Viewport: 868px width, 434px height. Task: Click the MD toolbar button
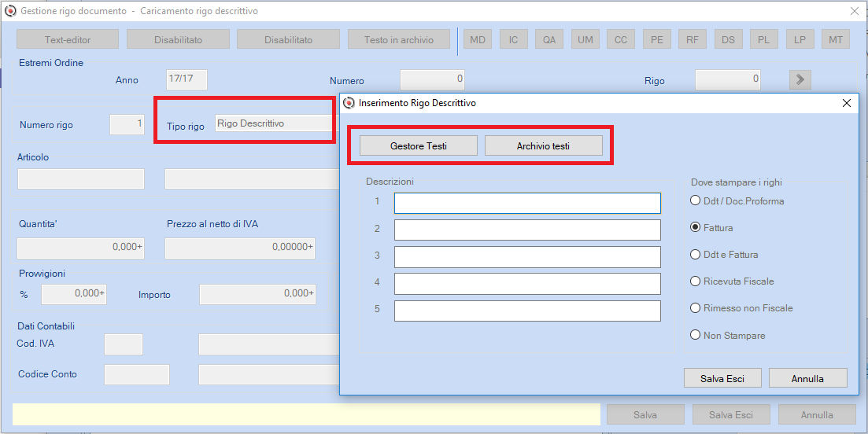(x=478, y=39)
